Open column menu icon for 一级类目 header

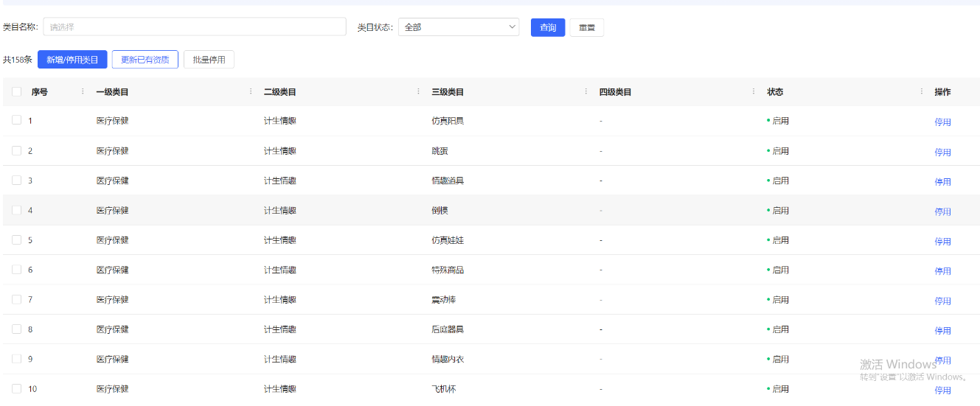(x=251, y=92)
